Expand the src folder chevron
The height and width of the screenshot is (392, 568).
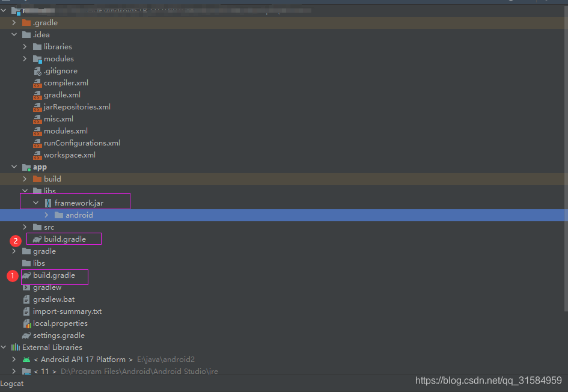(x=25, y=227)
